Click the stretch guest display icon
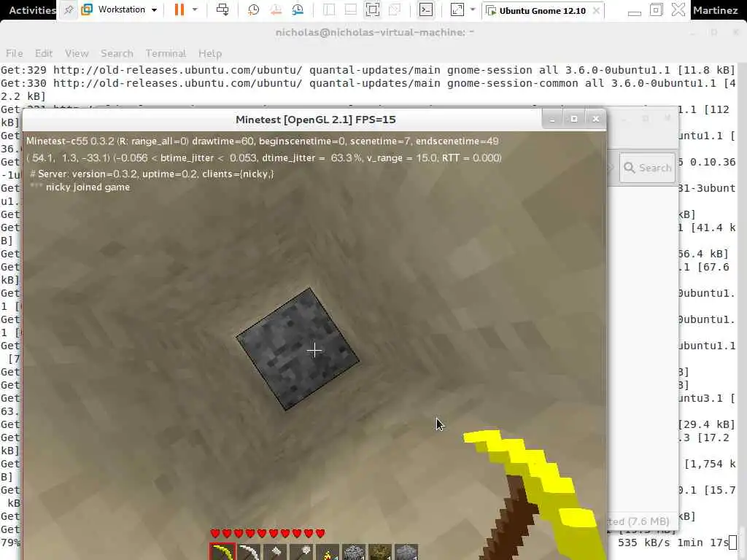 pyautogui.click(x=457, y=9)
